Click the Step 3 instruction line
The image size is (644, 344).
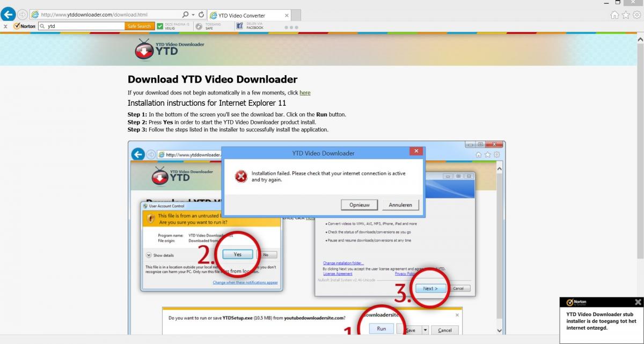point(228,129)
